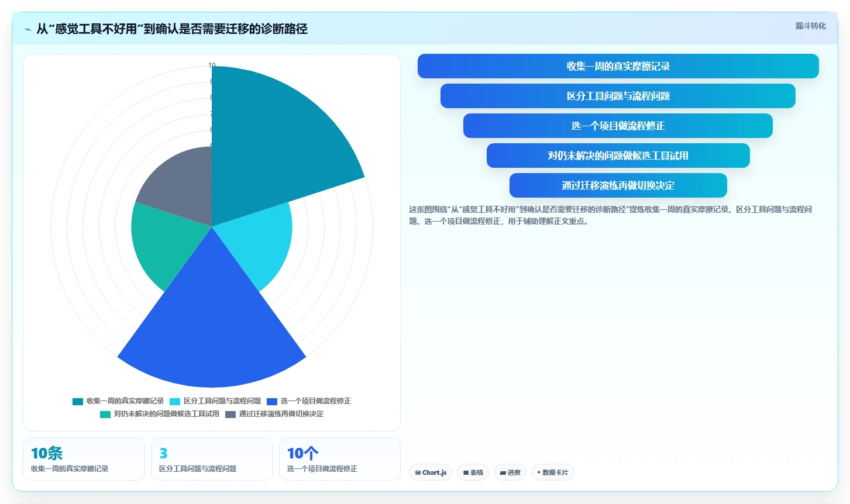Select funnel stage 通过迁移演练再做切换决定
The image size is (850, 504).
618,185
